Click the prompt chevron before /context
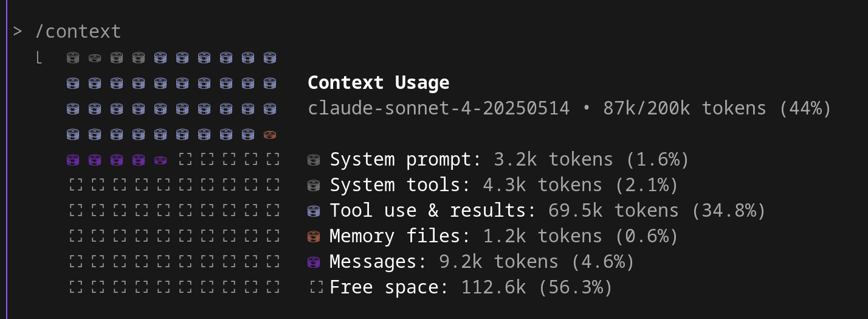 [18, 31]
